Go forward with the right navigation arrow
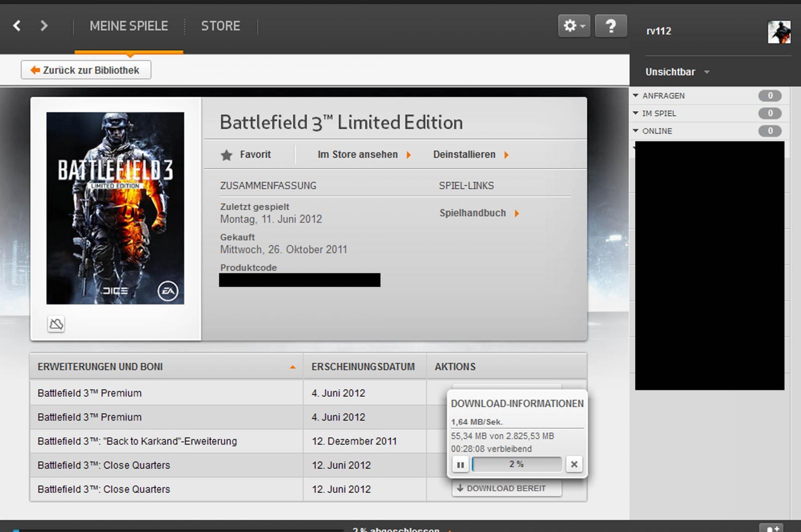 (44, 26)
